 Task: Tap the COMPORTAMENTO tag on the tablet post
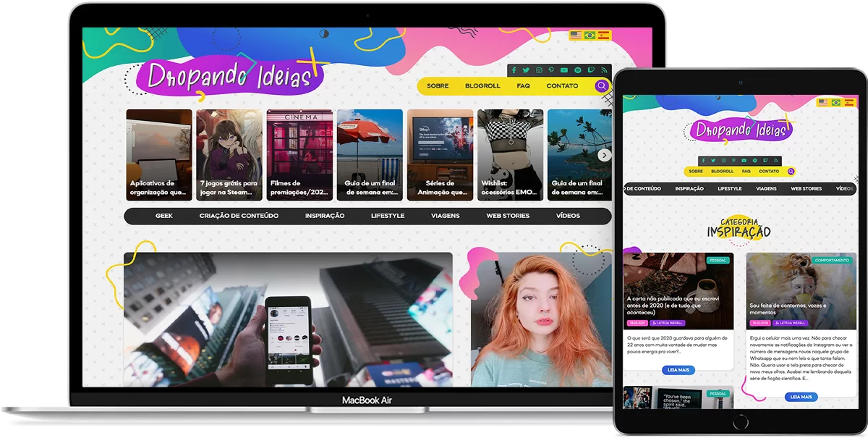click(x=832, y=260)
